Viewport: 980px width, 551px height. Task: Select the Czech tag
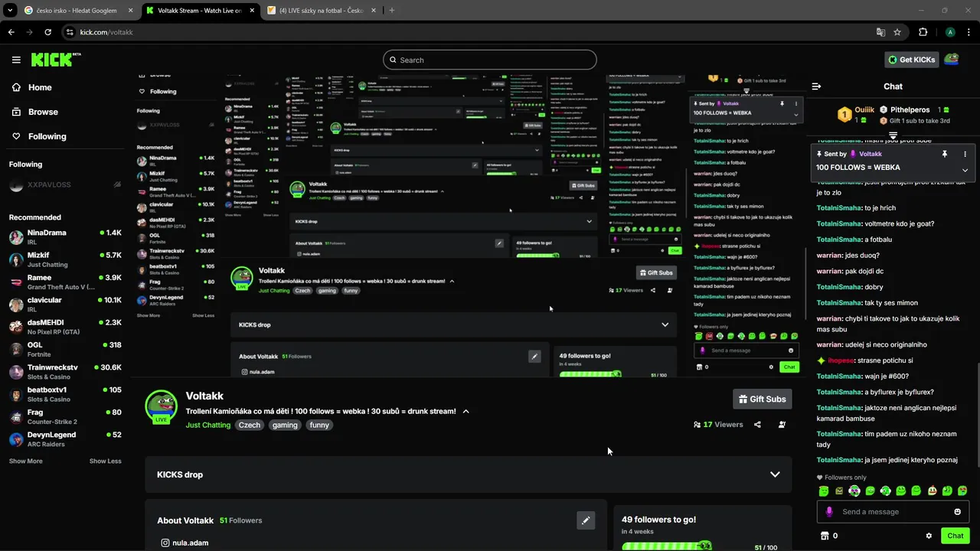point(250,425)
